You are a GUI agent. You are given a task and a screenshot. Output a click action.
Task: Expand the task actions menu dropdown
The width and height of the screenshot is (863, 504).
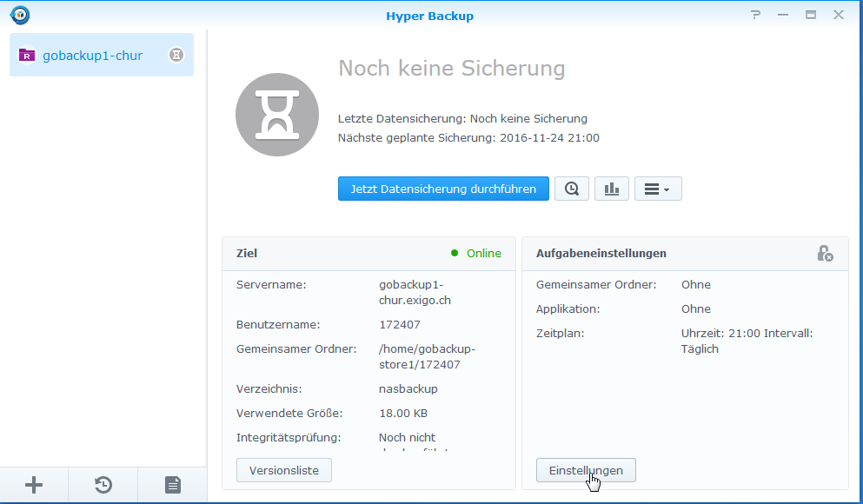(658, 189)
